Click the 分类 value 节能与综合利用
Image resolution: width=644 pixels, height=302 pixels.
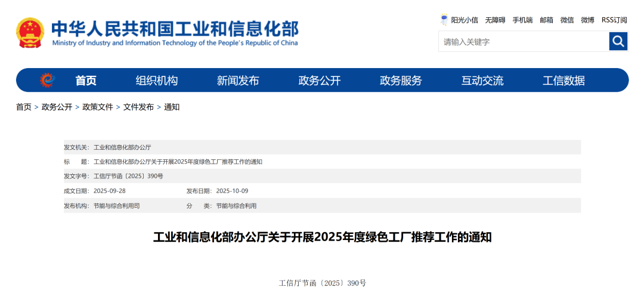coord(236,206)
